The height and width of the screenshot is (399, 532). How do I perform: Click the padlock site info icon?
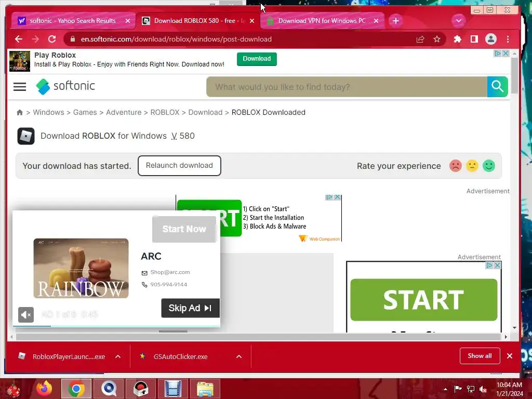coord(72,39)
